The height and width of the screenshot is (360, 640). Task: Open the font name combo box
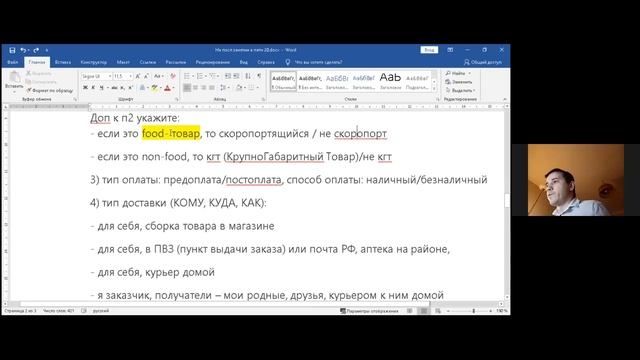point(96,76)
